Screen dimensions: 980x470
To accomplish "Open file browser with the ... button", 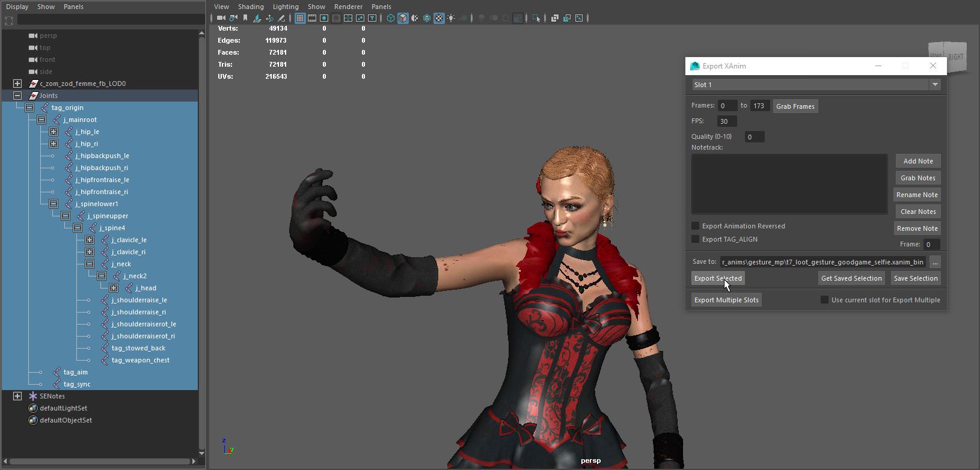I will 935,262.
